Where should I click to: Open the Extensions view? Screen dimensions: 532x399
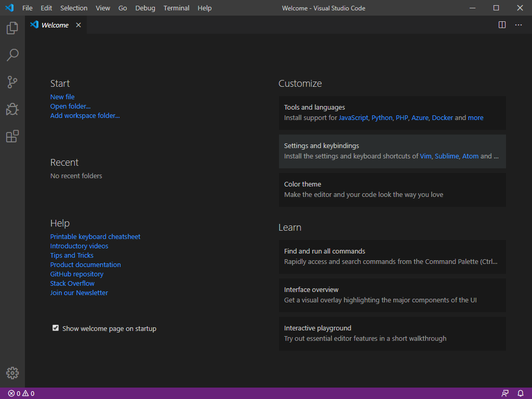tap(12, 137)
